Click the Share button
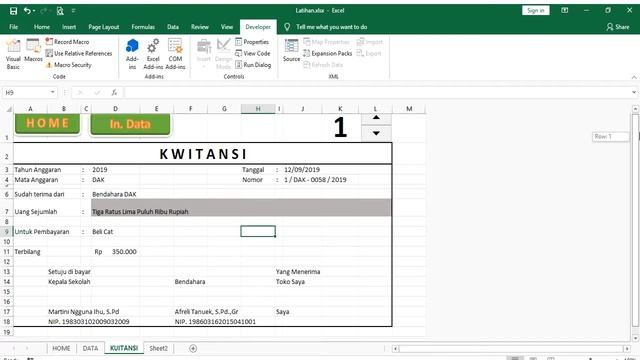 click(618, 27)
